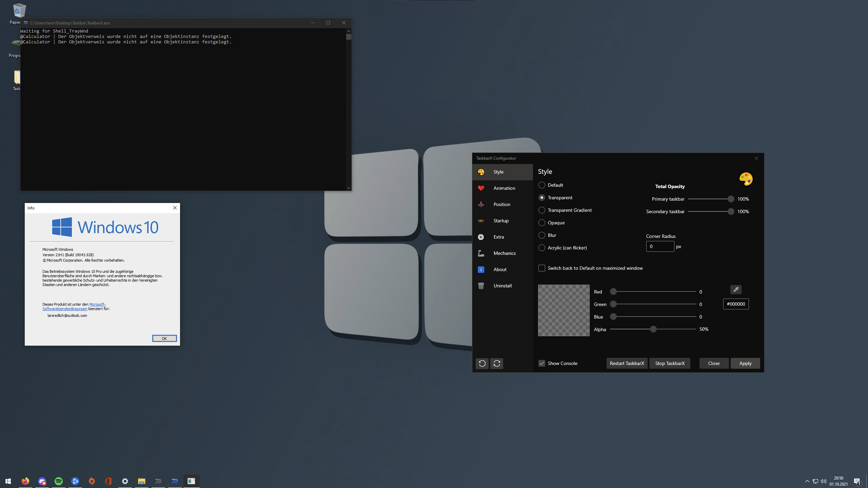The image size is (868, 488).
Task: Select the Blur style option
Action: [541, 235]
